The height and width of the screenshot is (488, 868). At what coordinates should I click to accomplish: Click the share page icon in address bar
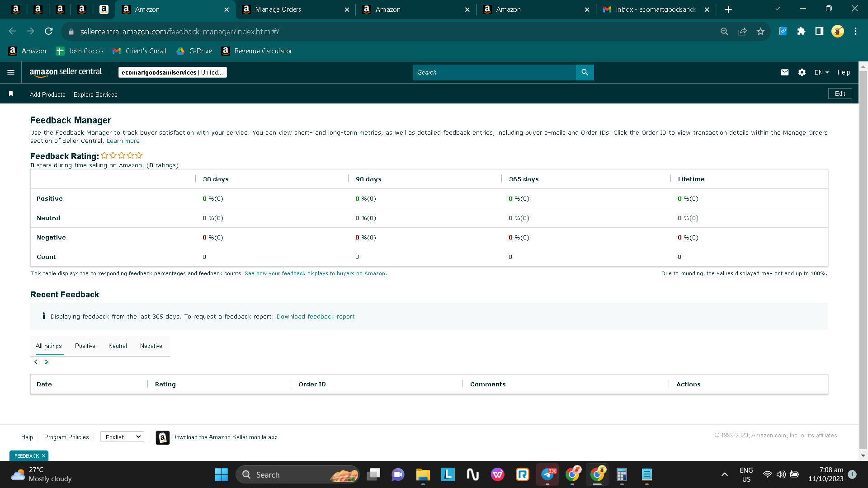click(742, 31)
